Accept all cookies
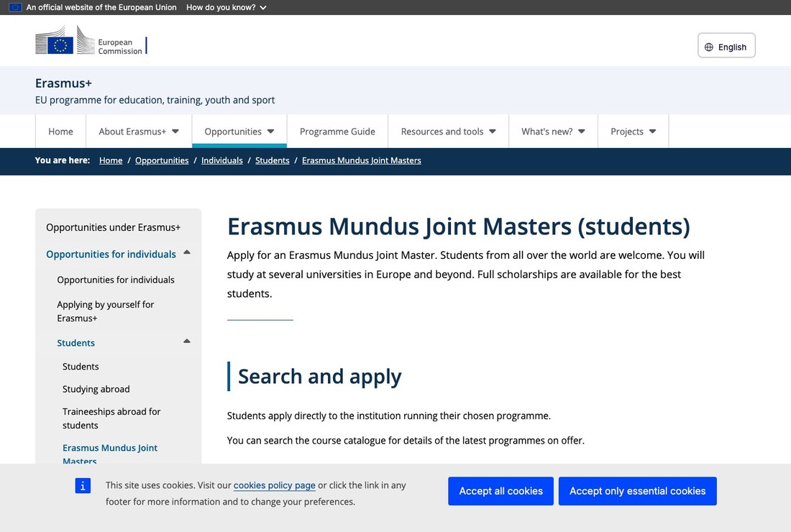Image resolution: width=791 pixels, height=532 pixels. (501, 491)
